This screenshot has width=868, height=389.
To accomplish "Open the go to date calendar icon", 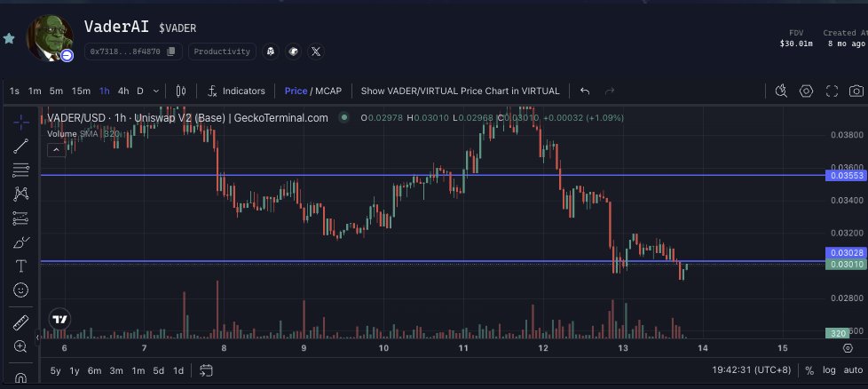I will point(206,370).
